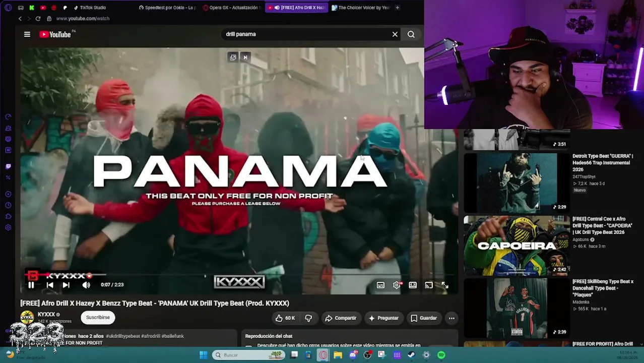Click the youtube.com address bar
Screen dimensions: 644x363
point(83,19)
